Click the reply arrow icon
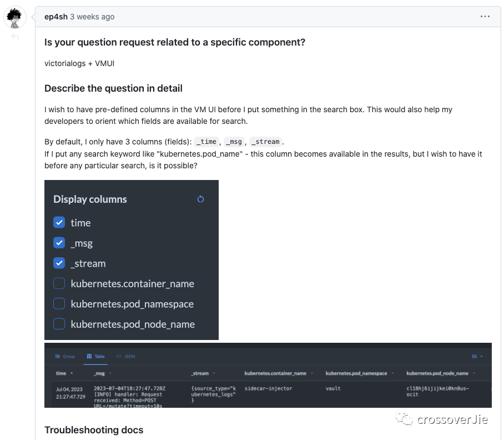The width and height of the screenshot is (504, 440). (15, 37)
